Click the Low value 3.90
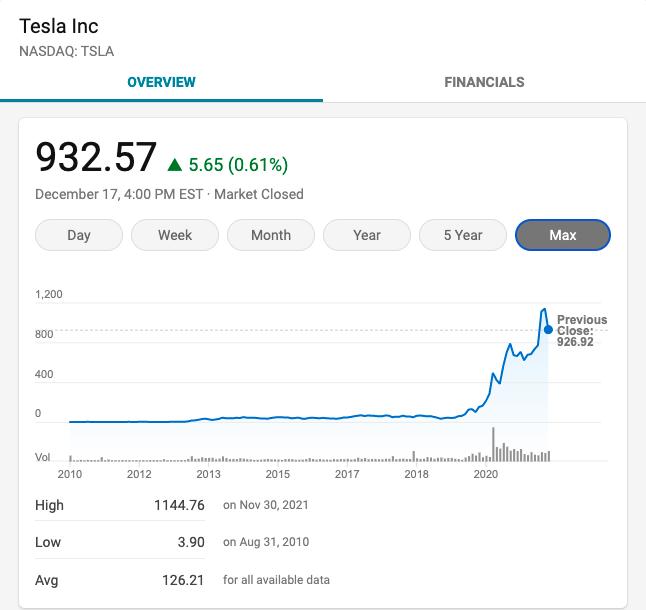The image size is (646, 610). [190, 542]
